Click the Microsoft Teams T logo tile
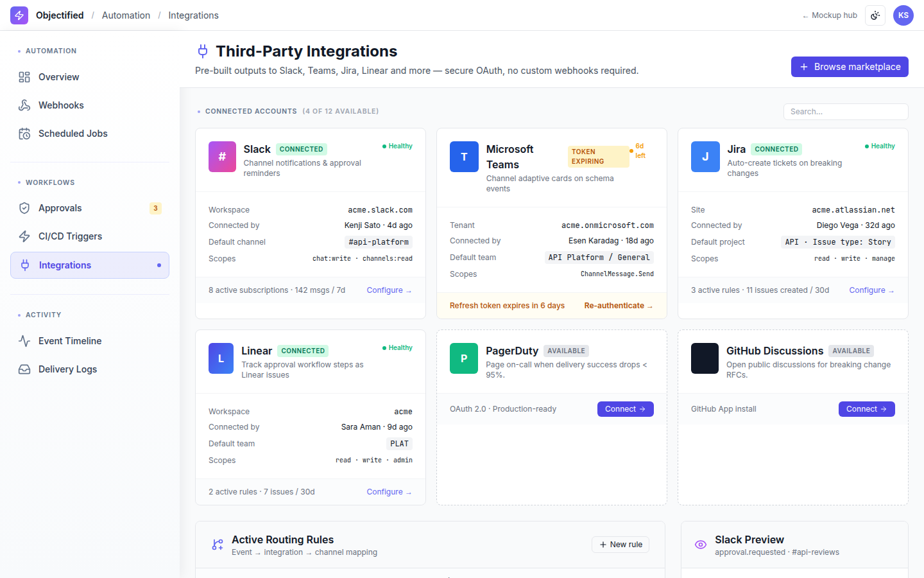 coord(464,157)
